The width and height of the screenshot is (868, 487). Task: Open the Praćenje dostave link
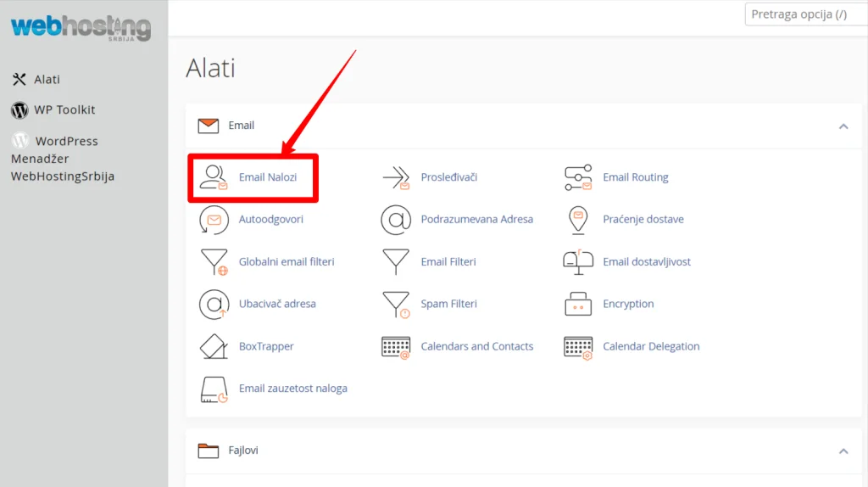pyautogui.click(x=643, y=220)
